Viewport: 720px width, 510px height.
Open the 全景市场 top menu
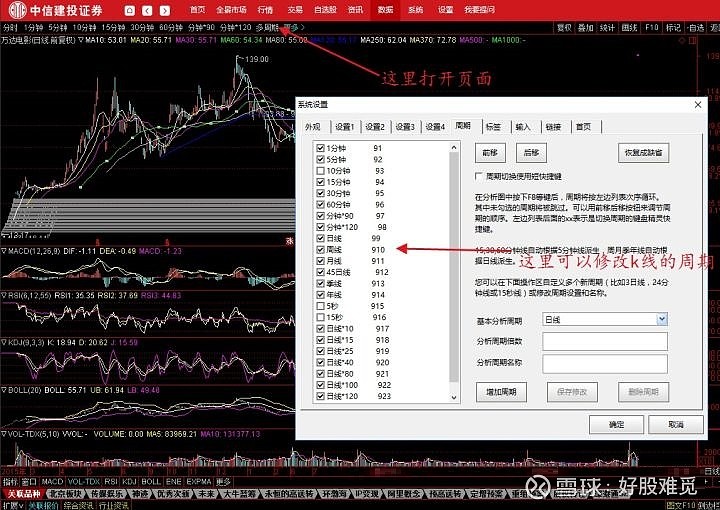click(231, 10)
